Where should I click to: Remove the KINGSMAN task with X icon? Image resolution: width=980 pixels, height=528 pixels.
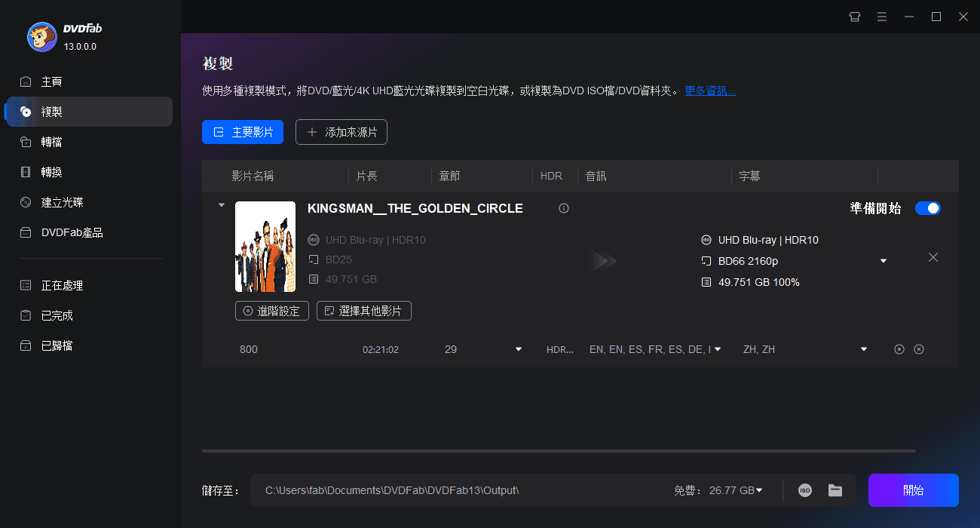coord(933,257)
